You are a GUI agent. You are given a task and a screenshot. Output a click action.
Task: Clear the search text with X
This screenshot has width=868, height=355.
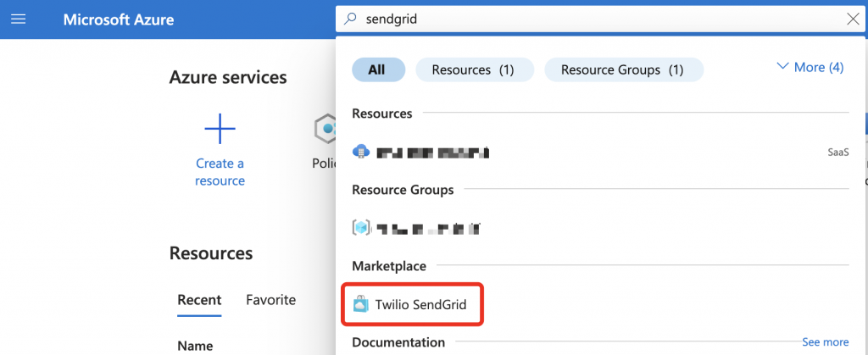point(853,19)
